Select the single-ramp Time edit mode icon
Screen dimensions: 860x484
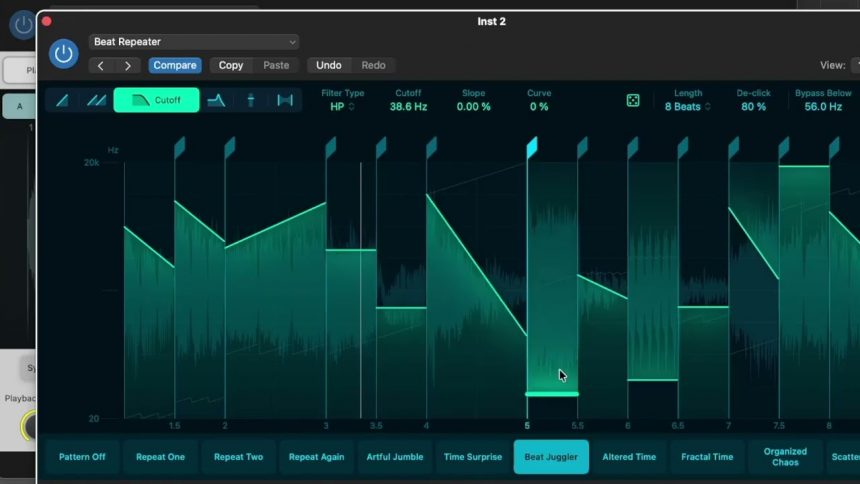[63, 100]
